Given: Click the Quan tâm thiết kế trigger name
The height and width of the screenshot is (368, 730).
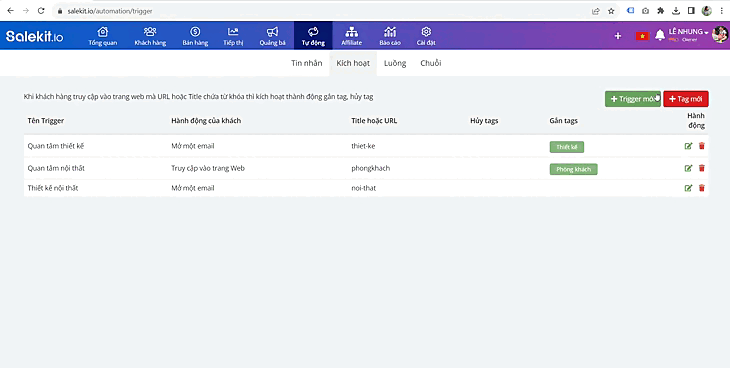Looking at the screenshot, I should pyautogui.click(x=56, y=146).
